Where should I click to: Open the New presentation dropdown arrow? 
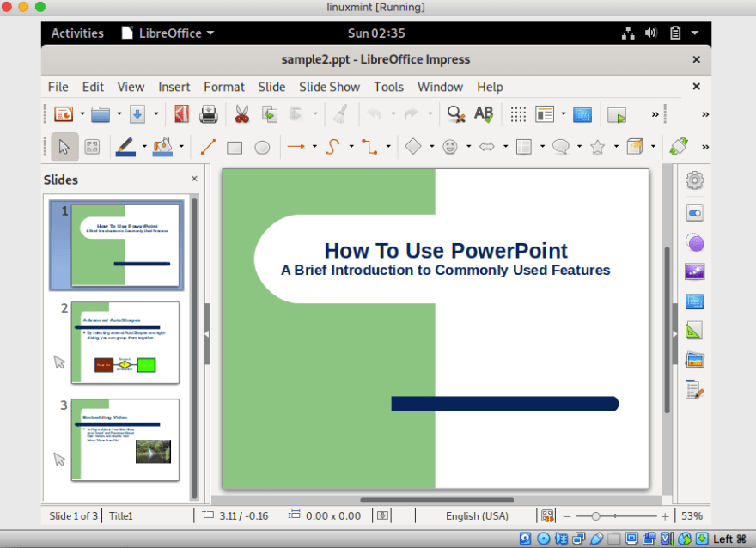(82, 114)
